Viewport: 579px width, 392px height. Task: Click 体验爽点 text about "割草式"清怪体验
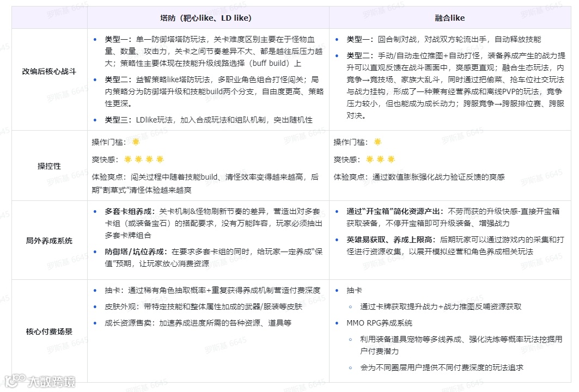pyautogui.click(x=205, y=183)
